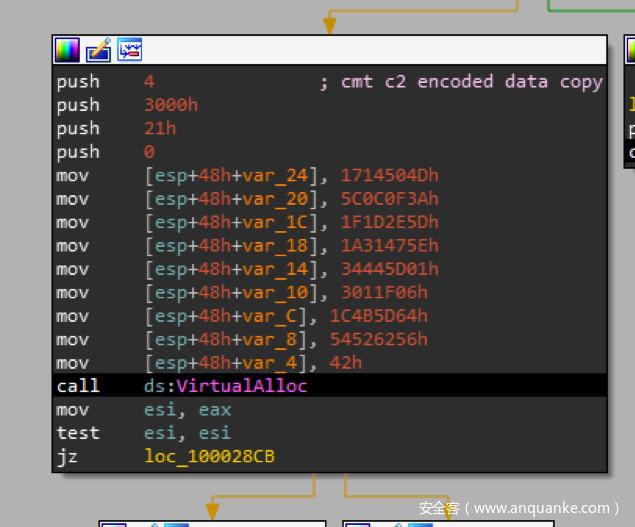Click the edit node pencil icon
The height and width of the screenshot is (527, 635).
pos(98,49)
